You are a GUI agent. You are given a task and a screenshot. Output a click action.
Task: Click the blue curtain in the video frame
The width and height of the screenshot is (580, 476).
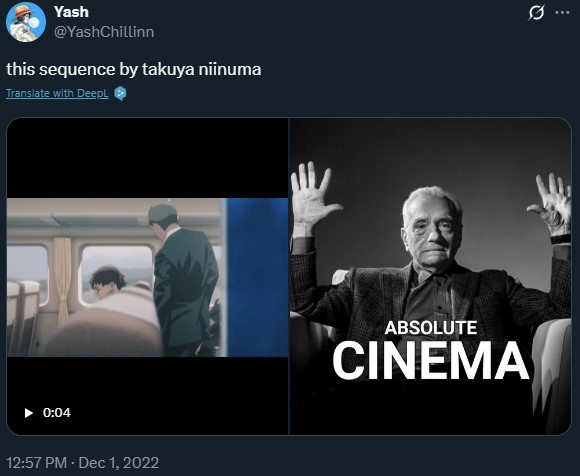pos(257,277)
